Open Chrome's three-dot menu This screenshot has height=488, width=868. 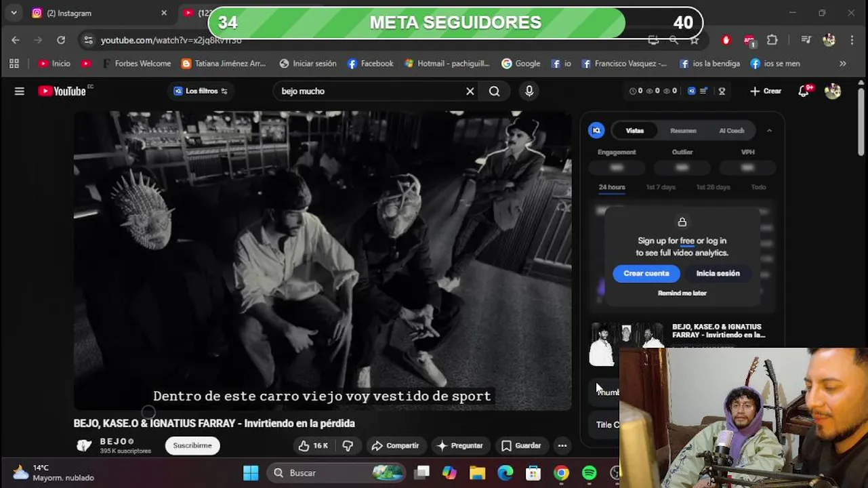pyautogui.click(x=852, y=40)
